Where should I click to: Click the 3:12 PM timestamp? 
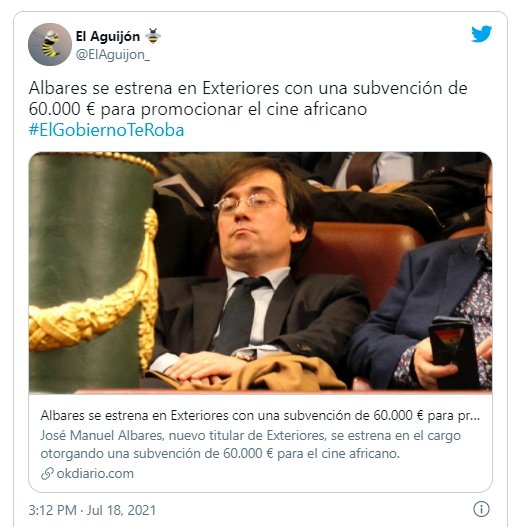52,510
